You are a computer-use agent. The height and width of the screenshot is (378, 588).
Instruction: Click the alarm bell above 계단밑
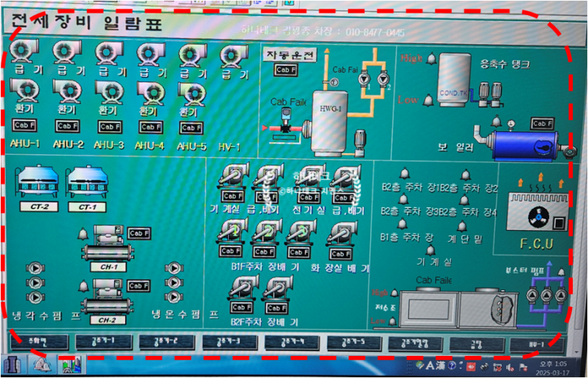point(462,225)
